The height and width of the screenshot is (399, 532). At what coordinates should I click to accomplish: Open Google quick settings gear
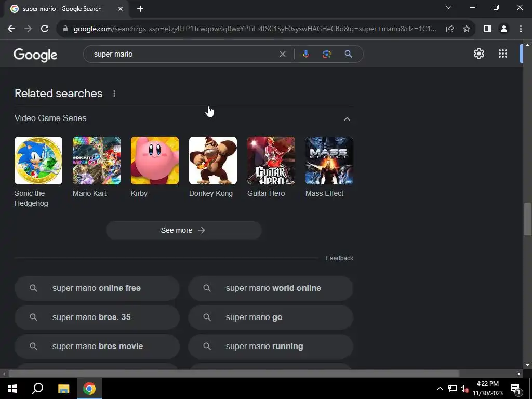[x=478, y=54]
